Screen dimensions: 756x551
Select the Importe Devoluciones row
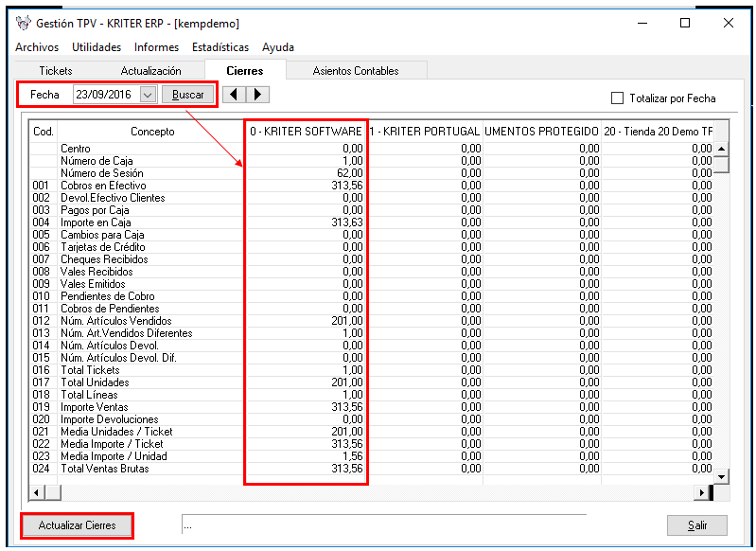pos(371,418)
